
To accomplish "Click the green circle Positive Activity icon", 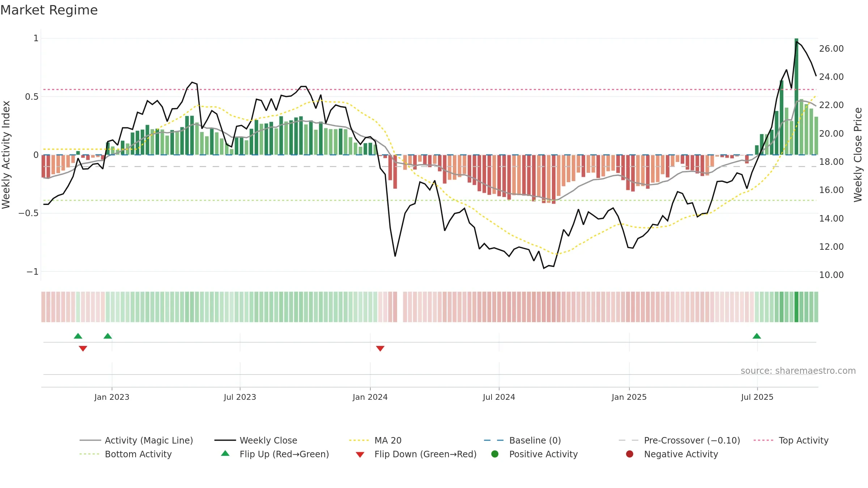I will pos(495,454).
